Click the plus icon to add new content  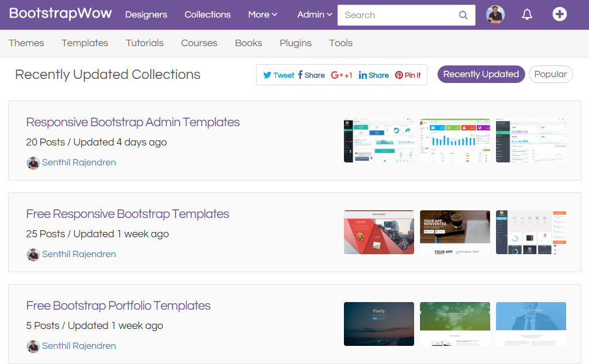pyautogui.click(x=559, y=14)
